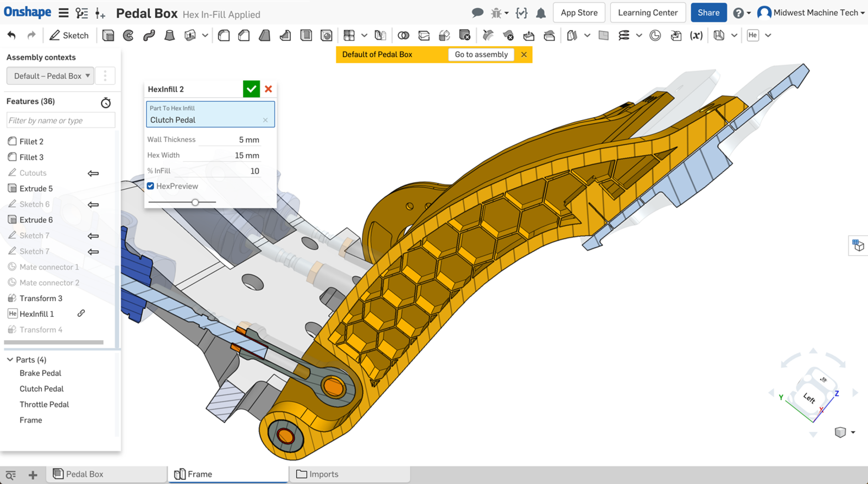Viewport: 868px width, 484px height.
Task: Uncheck the HexPreview checkbox
Action: pos(151,186)
